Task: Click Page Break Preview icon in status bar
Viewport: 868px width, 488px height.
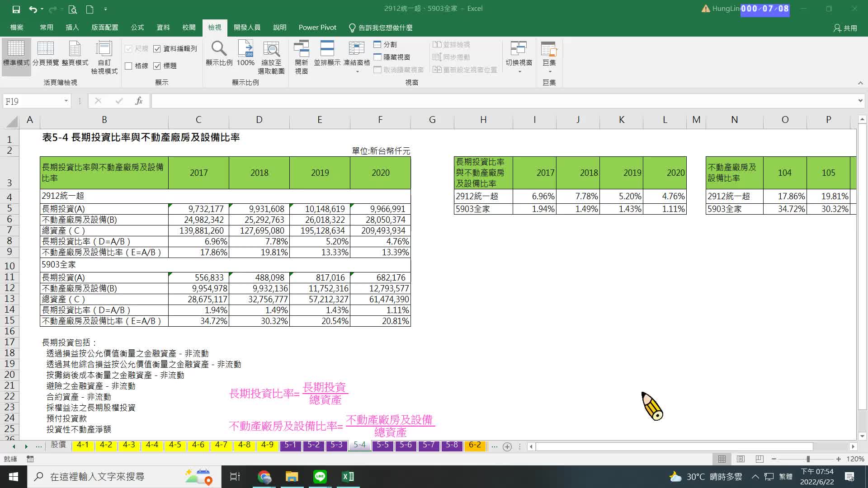Action: click(x=759, y=459)
